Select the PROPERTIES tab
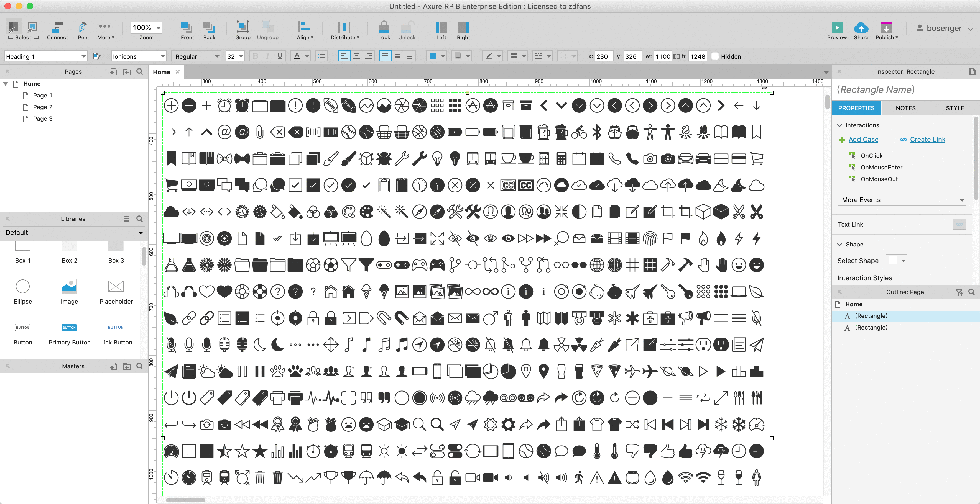This screenshot has height=504, width=980. (856, 108)
